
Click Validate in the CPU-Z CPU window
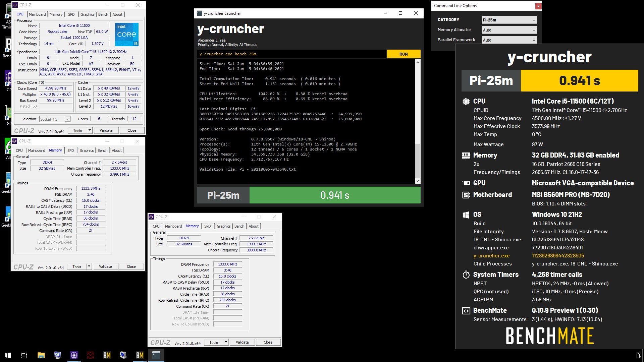(x=106, y=130)
